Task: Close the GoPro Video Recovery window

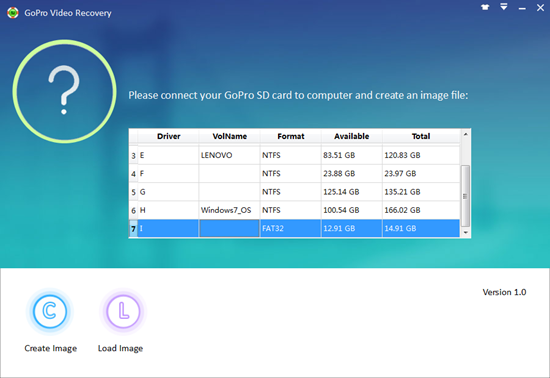Action: (540, 7)
